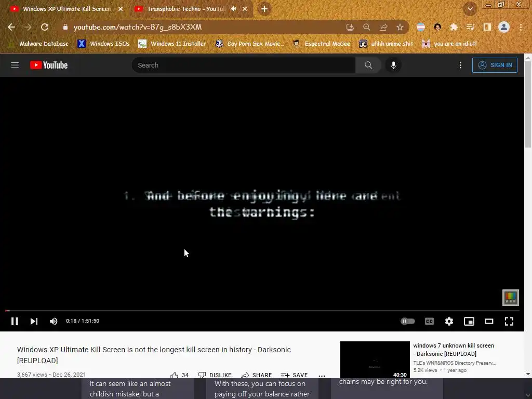Click the address bar URL
This screenshot has height=399, width=532.
point(137,27)
